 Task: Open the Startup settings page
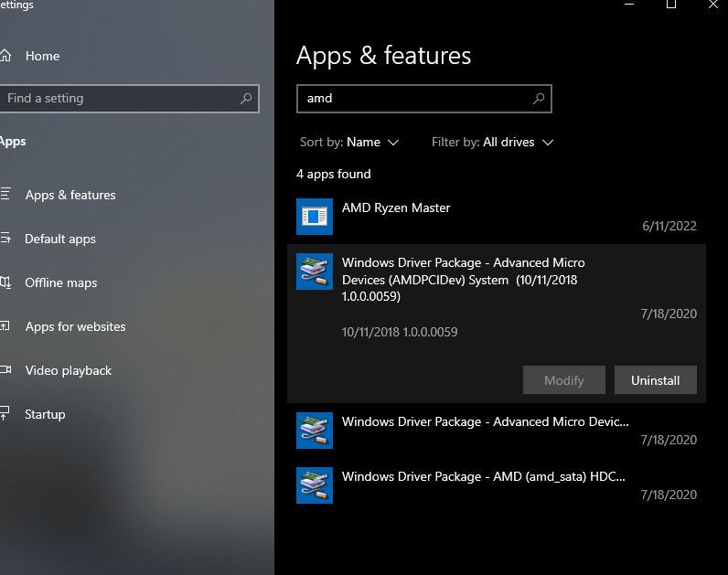pos(45,414)
